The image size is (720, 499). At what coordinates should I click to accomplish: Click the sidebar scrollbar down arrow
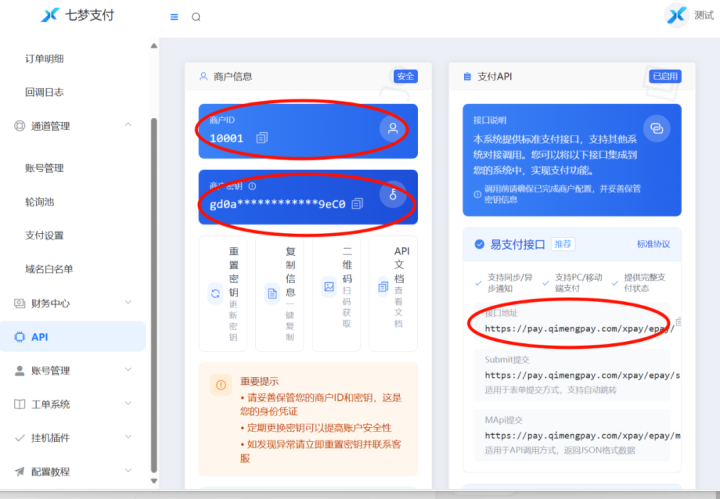click(x=154, y=481)
